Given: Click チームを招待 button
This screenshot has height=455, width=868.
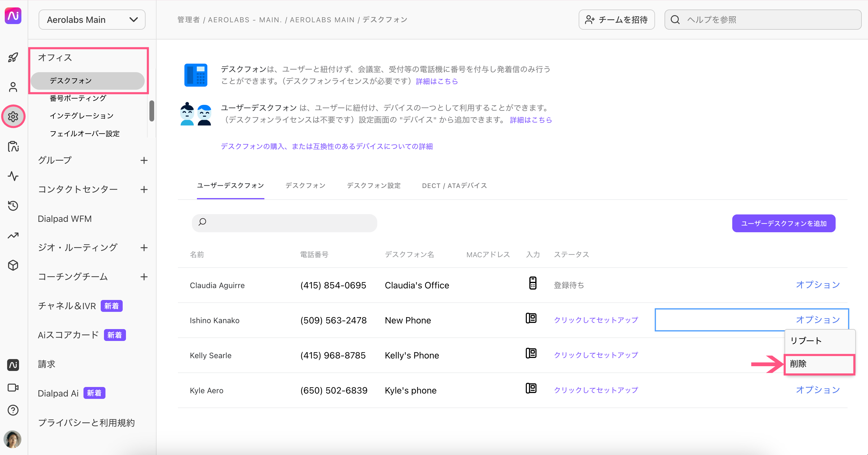Looking at the screenshot, I should pyautogui.click(x=617, y=20).
